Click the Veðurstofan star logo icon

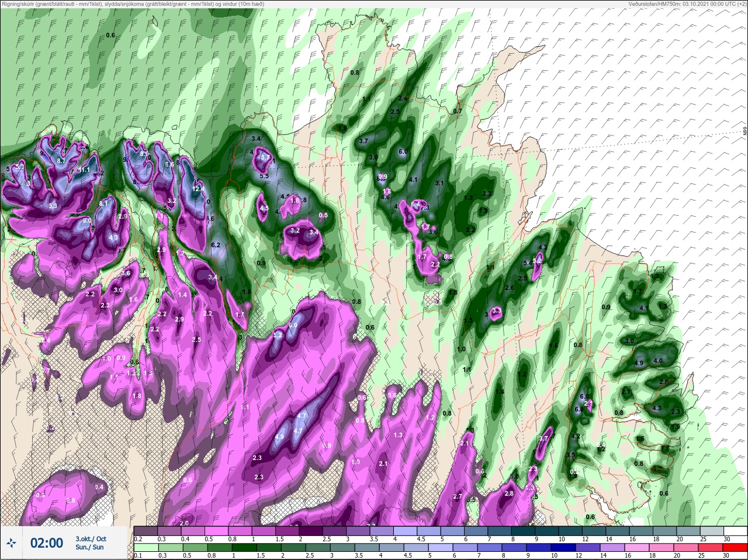point(11,543)
